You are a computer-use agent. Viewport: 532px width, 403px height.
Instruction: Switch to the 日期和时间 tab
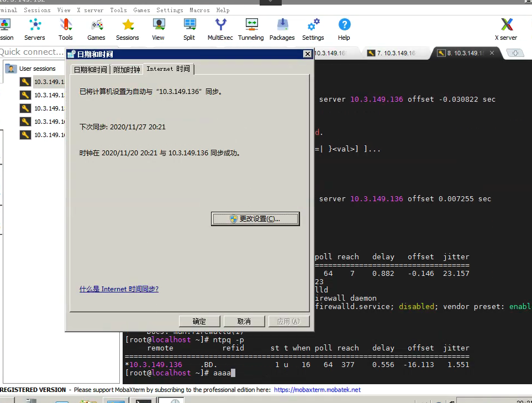coord(90,70)
